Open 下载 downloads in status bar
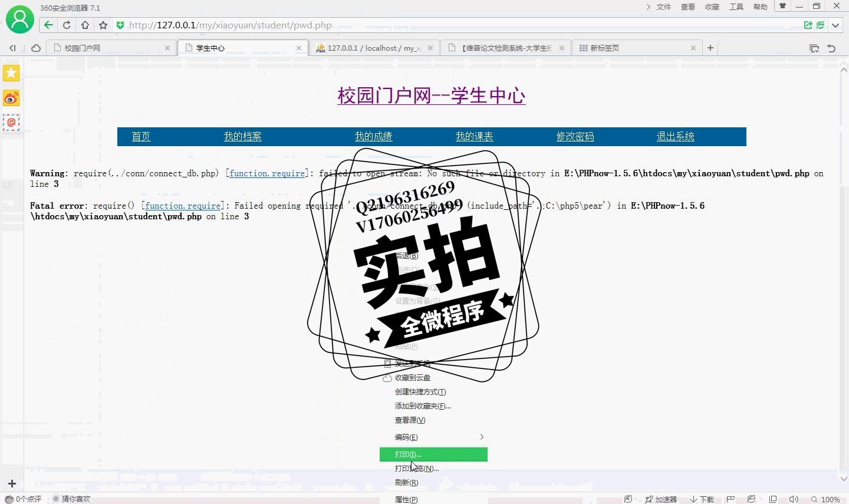Viewport: 849px width, 504px height. click(x=702, y=499)
